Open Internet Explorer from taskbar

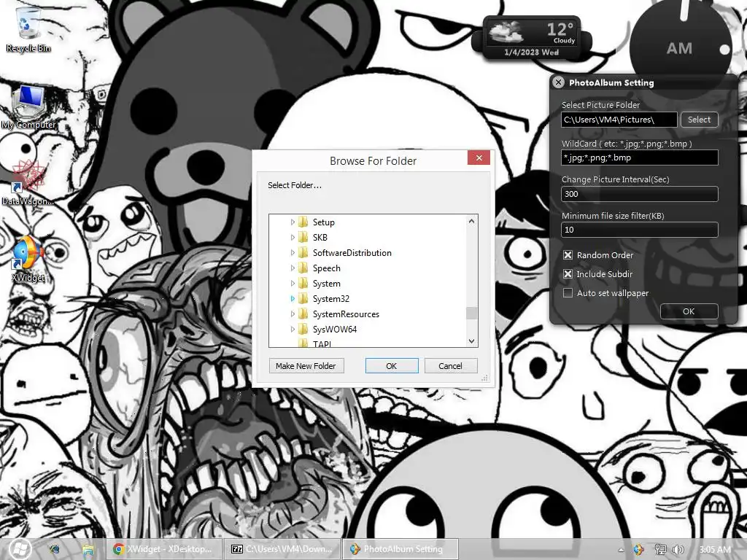(54, 550)
